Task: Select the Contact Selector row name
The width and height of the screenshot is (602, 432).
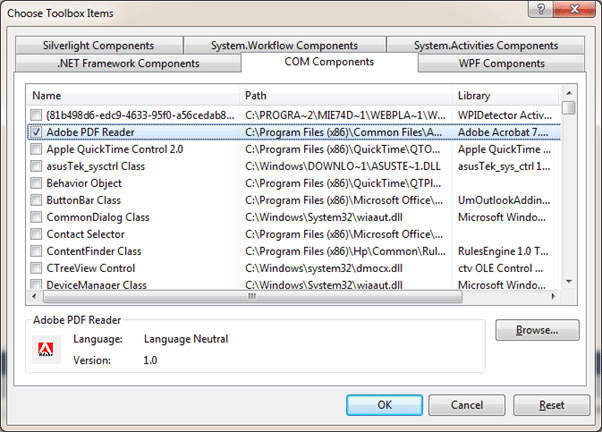Action: pyautogui.click(x=85, y=234)
